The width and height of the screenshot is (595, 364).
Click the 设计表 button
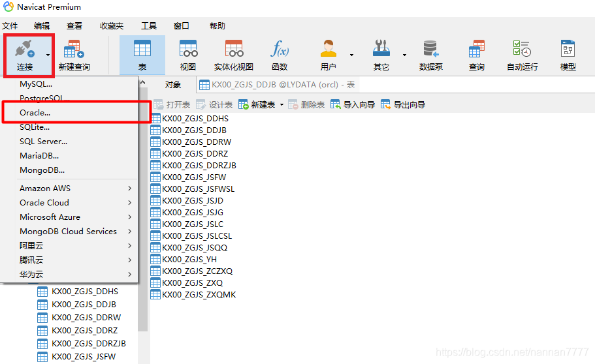tap(214, 104)
